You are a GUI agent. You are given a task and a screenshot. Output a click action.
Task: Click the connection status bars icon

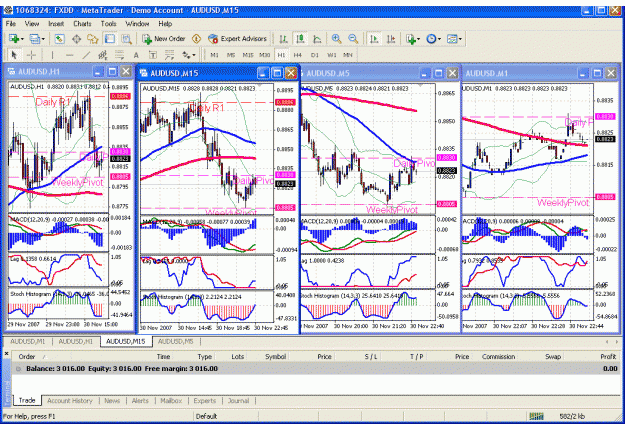(537, 416)
